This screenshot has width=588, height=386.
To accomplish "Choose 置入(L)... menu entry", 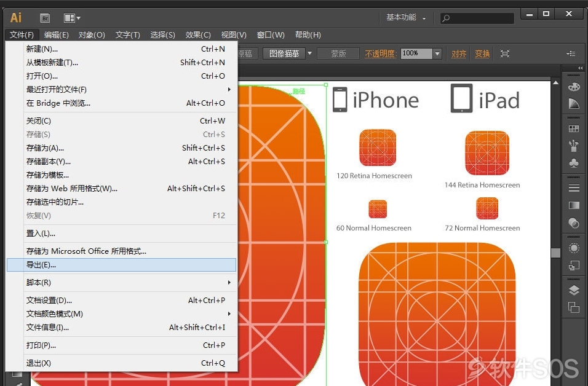I will pyautogui.click(x=122, y=233).
